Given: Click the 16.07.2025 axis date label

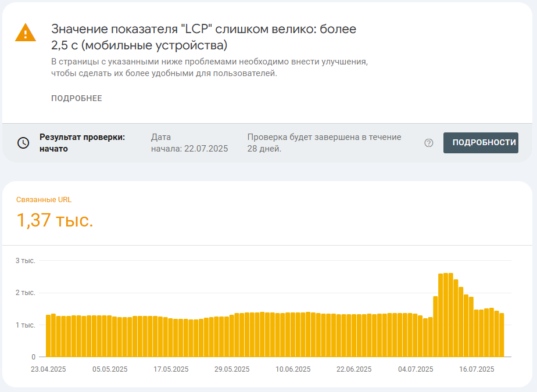Looking at the screenshot, I should 477,369.
